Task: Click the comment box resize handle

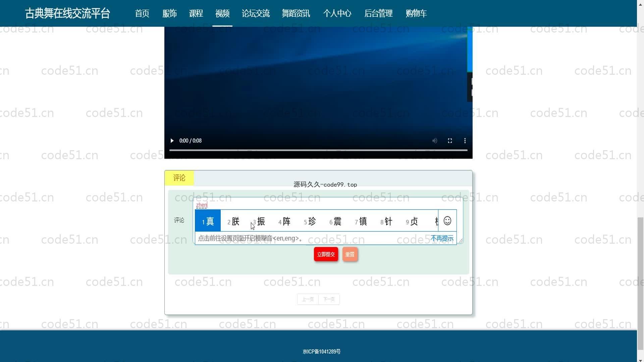Action: [461, 241]
